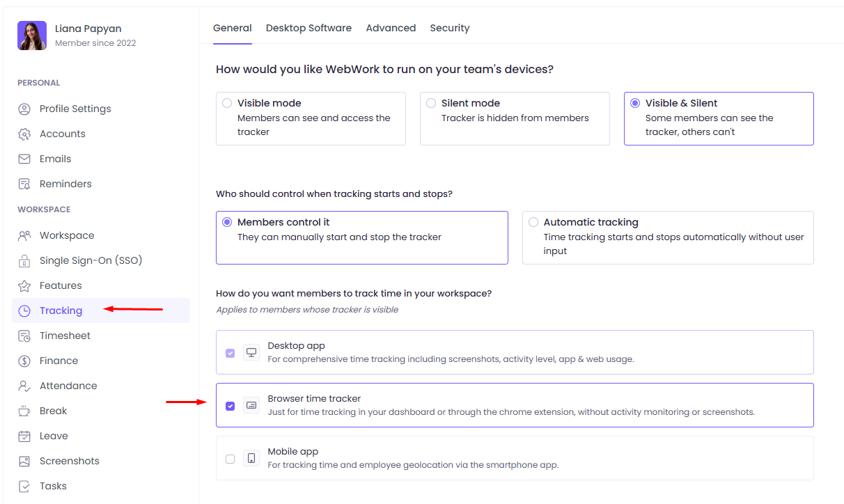This screenshot has height=504, width=844.
Task: Select the Features icon in the sidebar
Action: coord(24,285)
